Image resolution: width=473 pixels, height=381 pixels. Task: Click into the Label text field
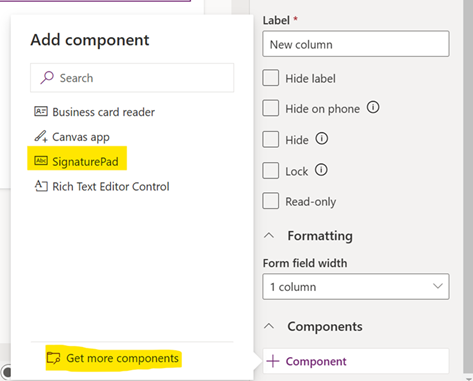(356, 44)
